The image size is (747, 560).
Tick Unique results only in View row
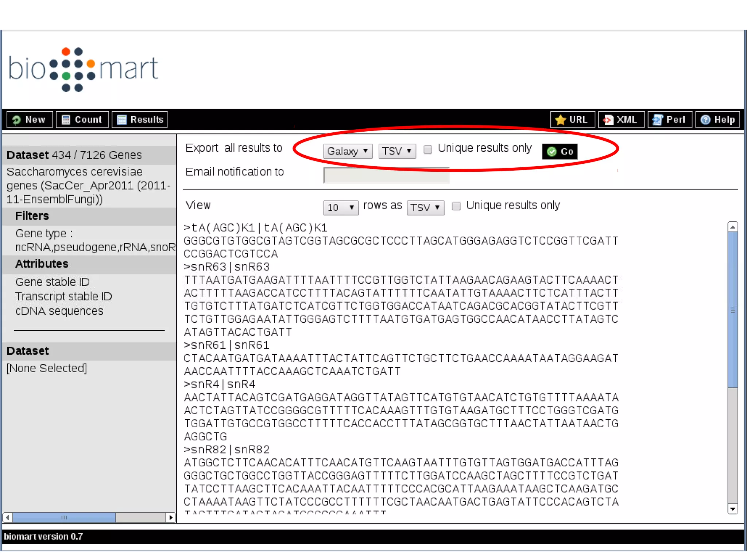456,206
